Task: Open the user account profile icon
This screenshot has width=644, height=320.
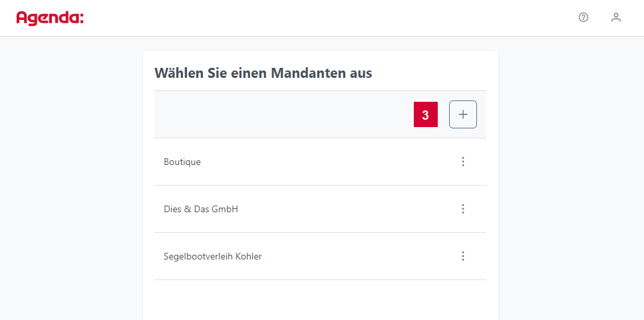Action: pyautogui.click(x=615, y=17)
